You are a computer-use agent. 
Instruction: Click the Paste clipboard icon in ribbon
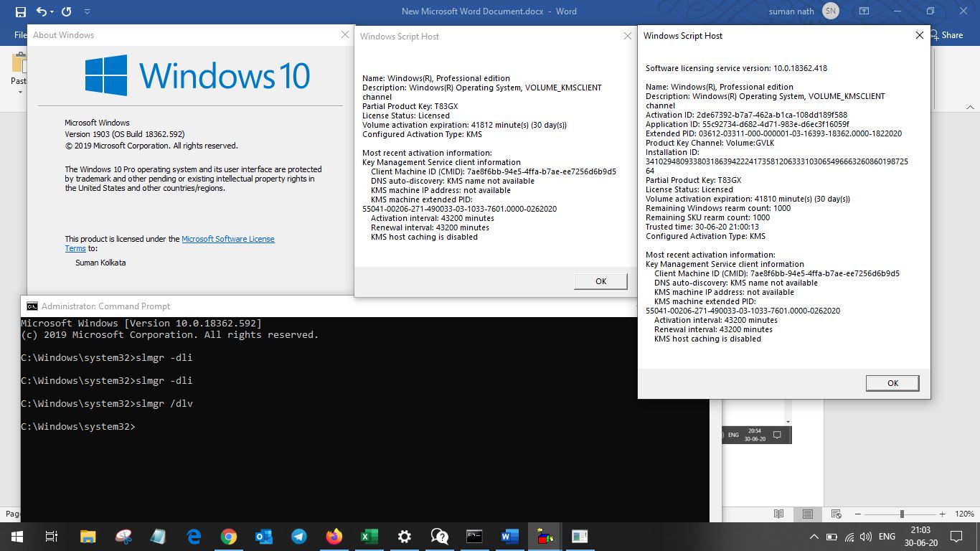point(19,63)
